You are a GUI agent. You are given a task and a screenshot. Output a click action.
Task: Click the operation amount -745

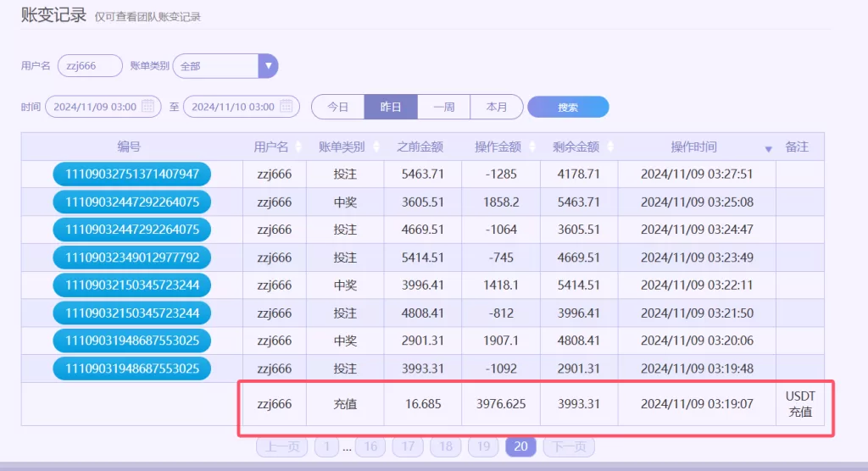[501, 258]
